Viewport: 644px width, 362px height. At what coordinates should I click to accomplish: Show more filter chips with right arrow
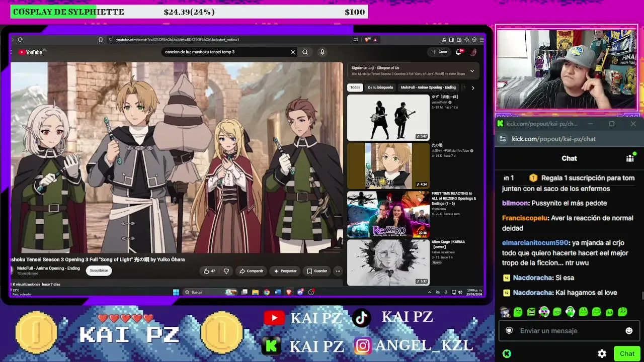point(473,88)
